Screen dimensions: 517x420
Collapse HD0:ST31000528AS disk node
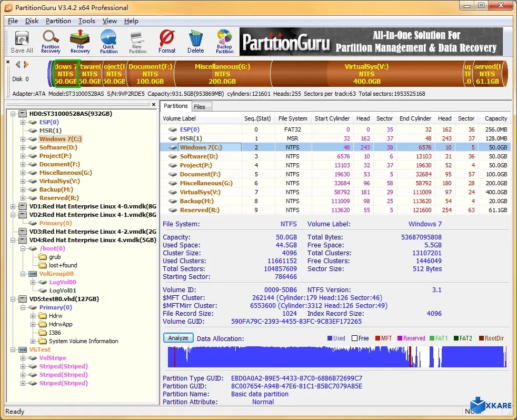[x=13, y=114]
